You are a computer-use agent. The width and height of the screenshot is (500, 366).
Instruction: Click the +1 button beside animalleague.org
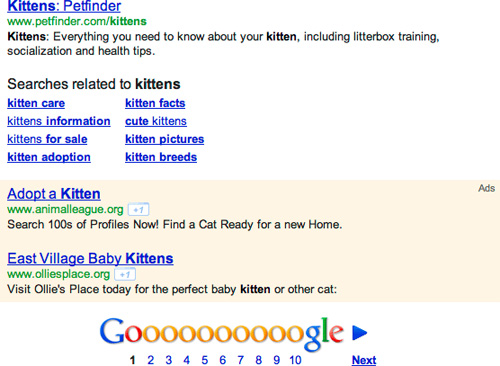pyautogui.click(x=138, y=210)
